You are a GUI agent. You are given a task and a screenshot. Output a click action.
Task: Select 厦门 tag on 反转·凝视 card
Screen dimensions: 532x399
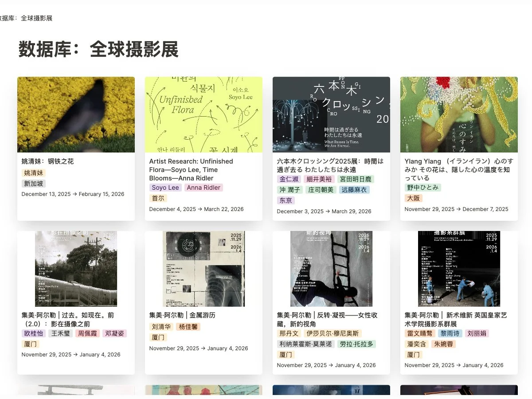point(286,355)
